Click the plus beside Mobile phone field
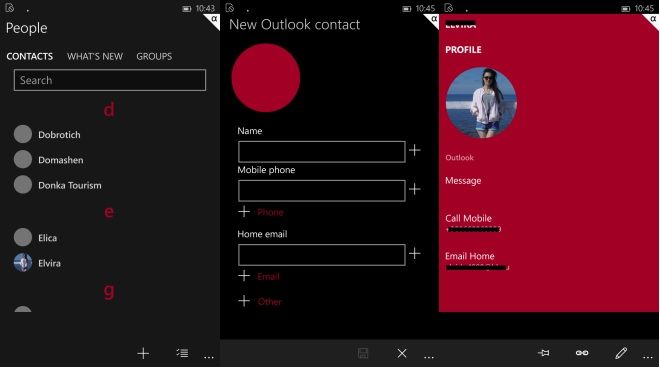The height and width of the screenshot is (368, 660). [x=415, y=189]
